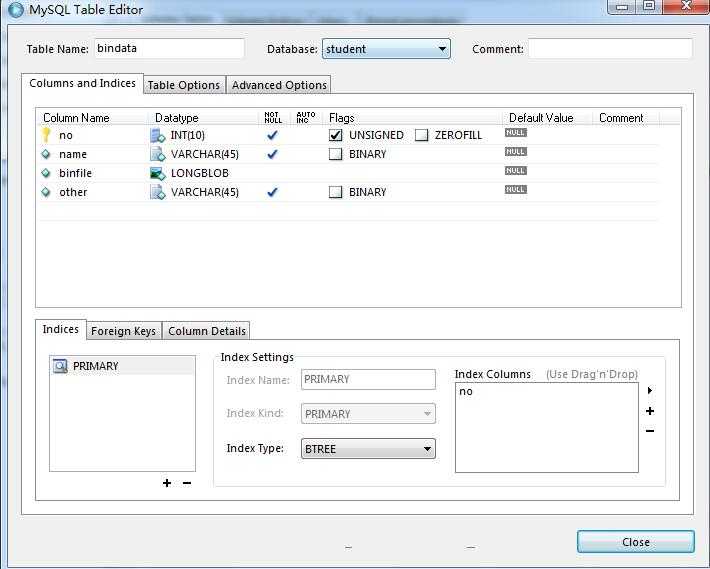Click NULL default value badge for no
The width and height of the screenshot is (710, 569).
tap(516, 133)
